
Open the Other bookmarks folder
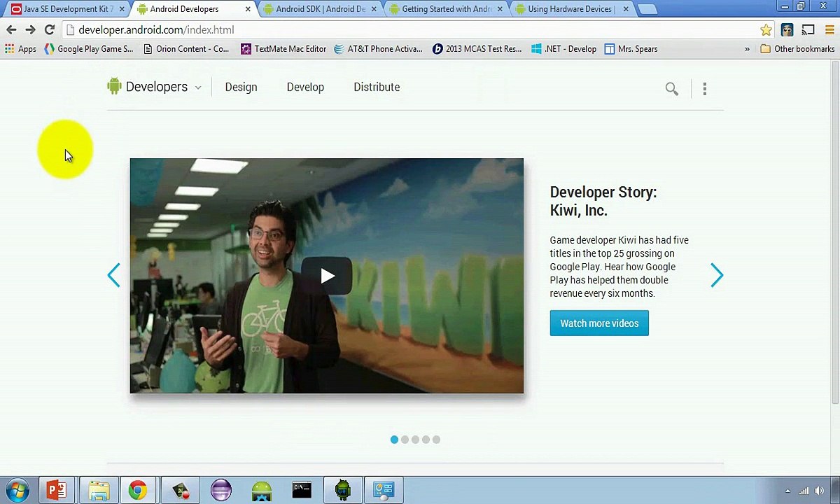point(797,49)
